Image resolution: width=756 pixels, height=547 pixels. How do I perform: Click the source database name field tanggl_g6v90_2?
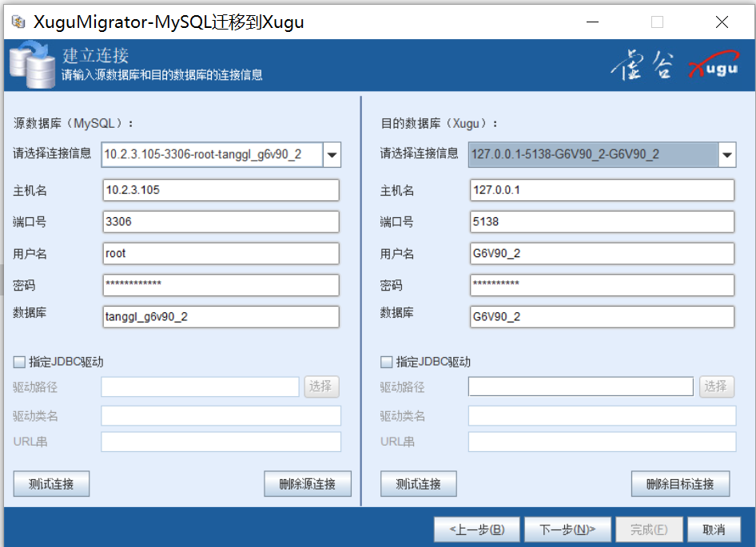tap(221, 317)
